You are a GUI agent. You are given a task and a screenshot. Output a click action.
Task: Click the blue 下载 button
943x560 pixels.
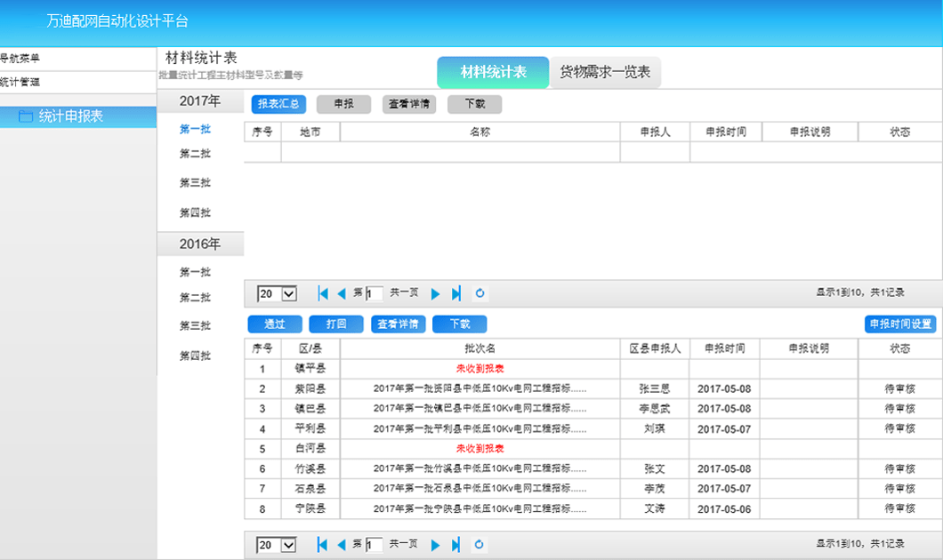click(x=459, y=324)
